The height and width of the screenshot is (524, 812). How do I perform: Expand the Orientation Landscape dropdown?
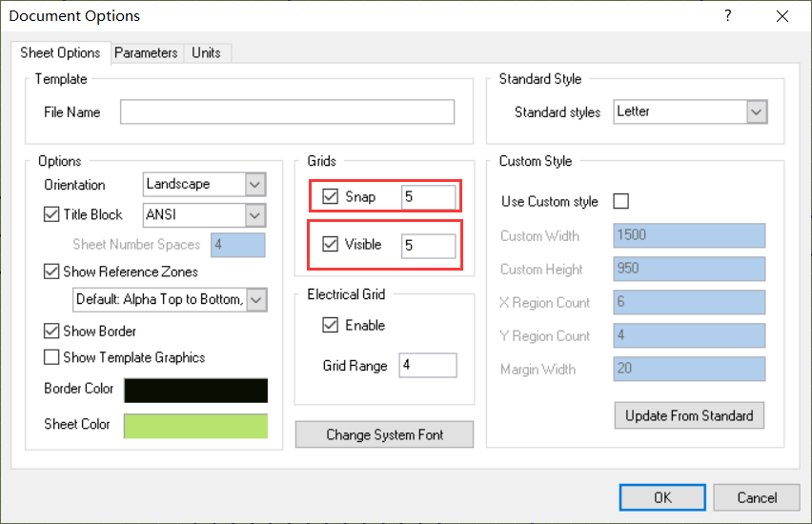205,184
